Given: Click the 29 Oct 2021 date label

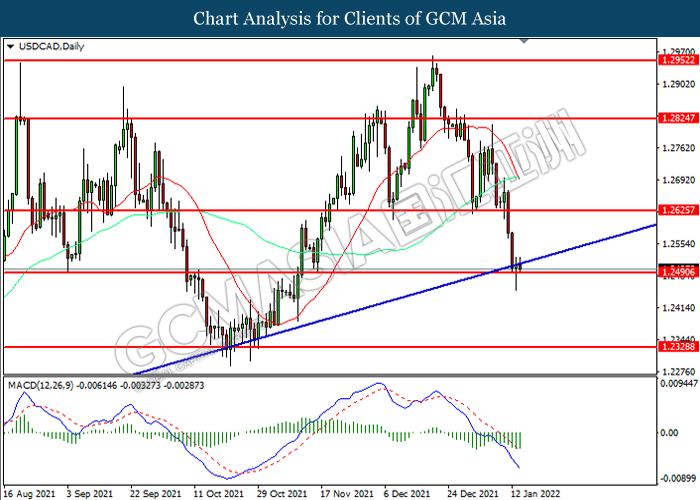Looking at the screenshot, I should click(x=282, y=494).
